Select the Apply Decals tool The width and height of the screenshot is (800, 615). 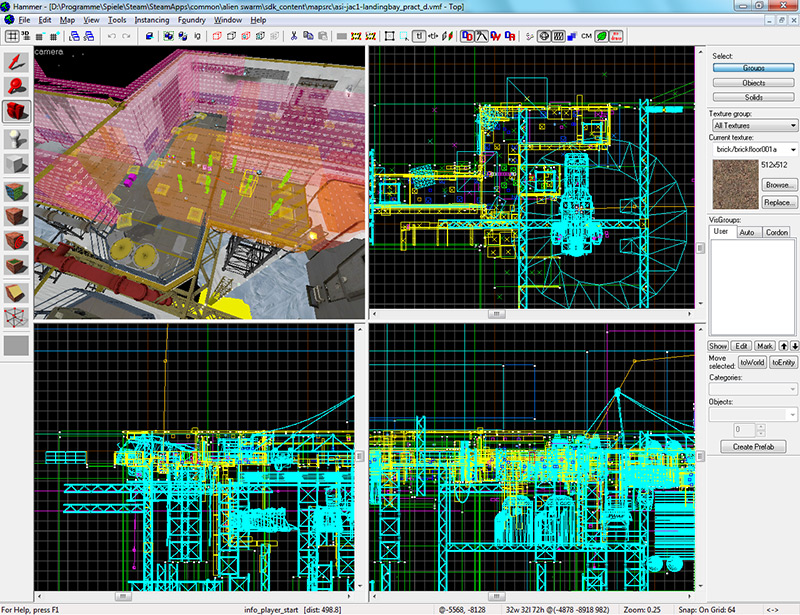point(16,241)
